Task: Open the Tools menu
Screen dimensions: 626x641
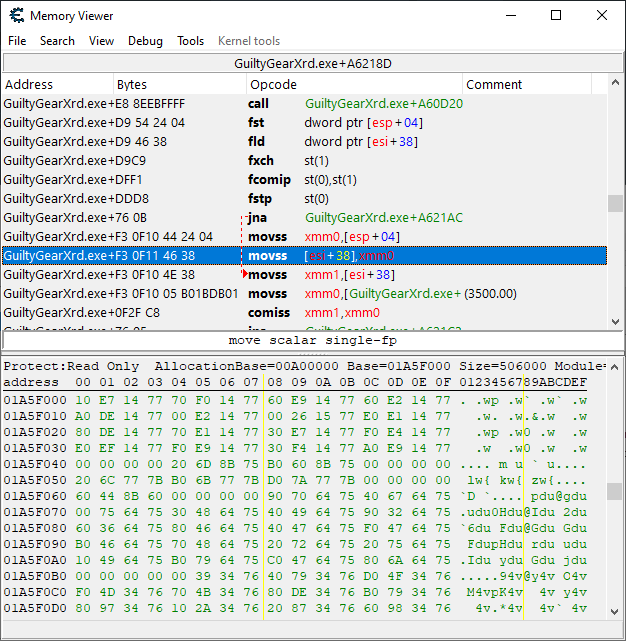Action: pos(190,41)
